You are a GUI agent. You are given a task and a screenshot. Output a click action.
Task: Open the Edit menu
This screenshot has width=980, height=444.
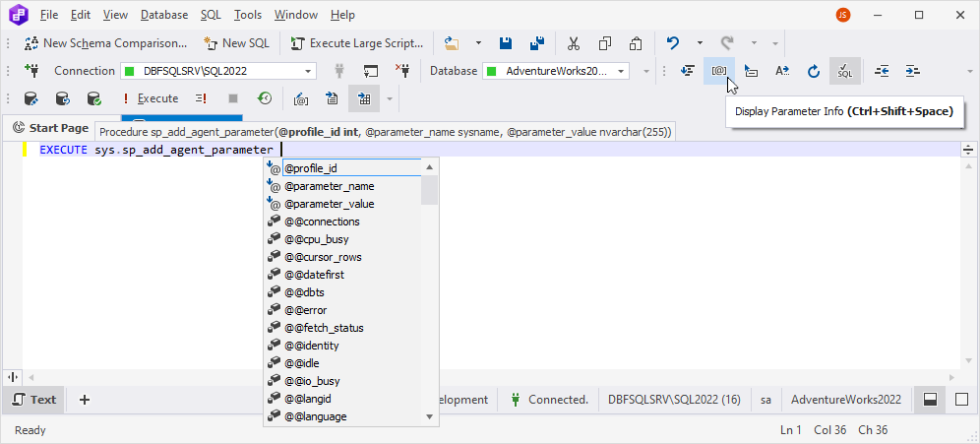[x=81, y=15]
